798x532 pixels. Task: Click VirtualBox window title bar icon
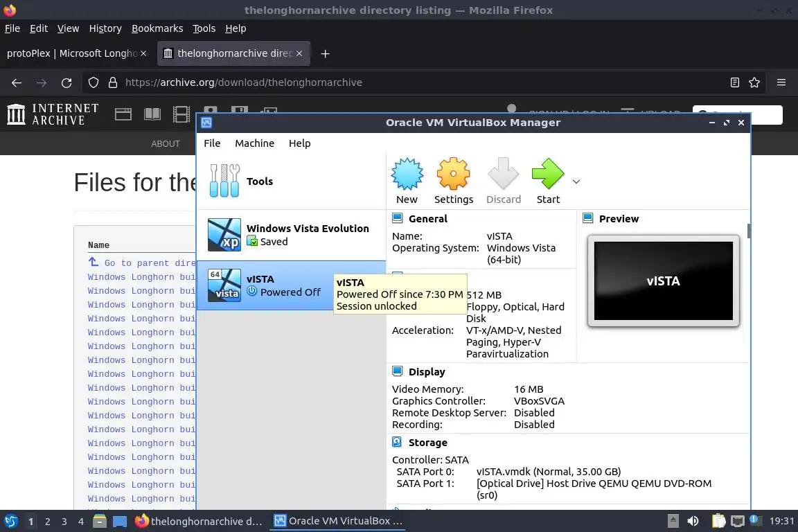pyautogui.click(x=206, y=123)
